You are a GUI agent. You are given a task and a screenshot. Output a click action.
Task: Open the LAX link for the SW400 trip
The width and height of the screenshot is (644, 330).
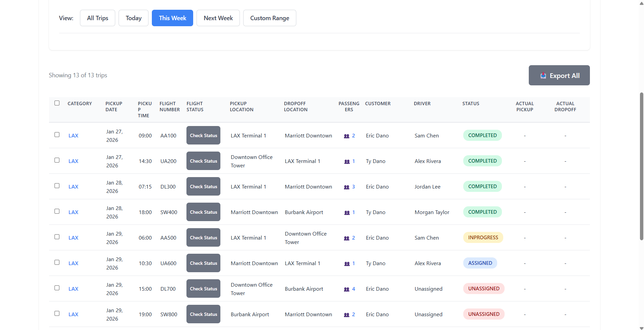click(x=73, y=212)
